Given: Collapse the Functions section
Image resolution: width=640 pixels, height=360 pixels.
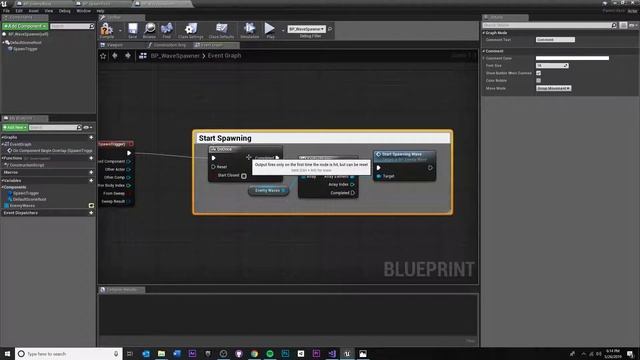Looking at the screenshot, I should point(3,158).
